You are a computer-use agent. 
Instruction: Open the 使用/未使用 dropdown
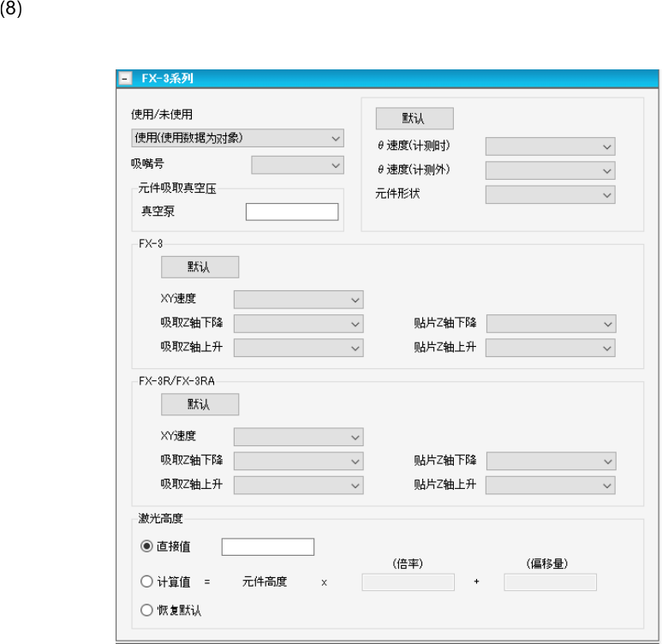tap(237, 138)
